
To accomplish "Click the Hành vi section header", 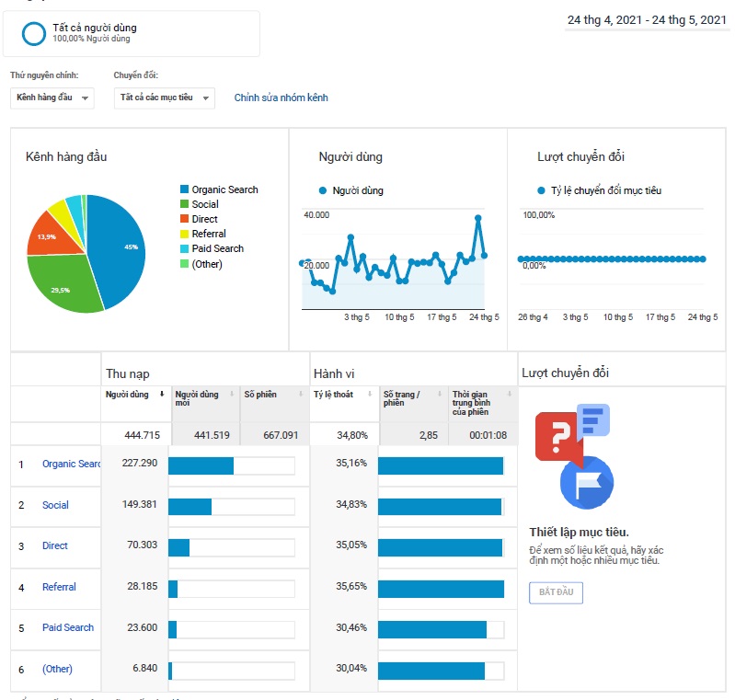I will (x=334, y=373).
